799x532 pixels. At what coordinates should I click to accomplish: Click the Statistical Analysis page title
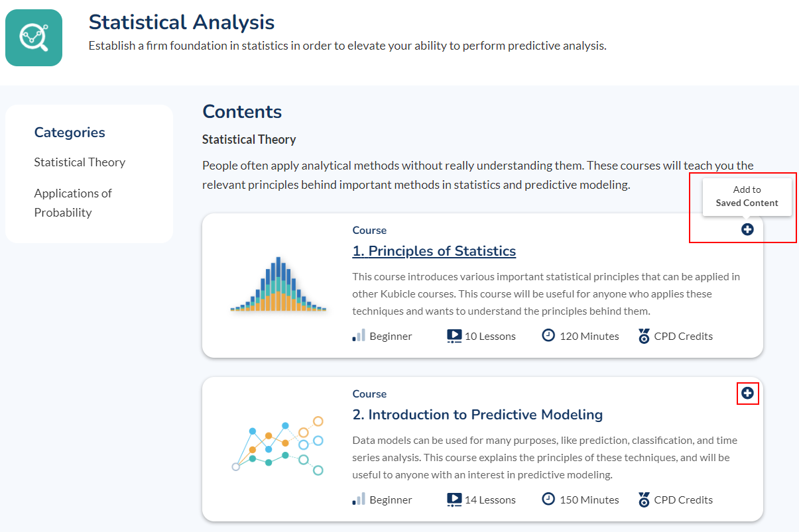[182, 22]
